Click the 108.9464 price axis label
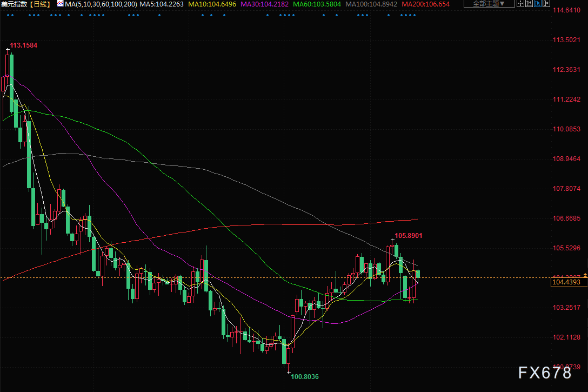This screenshot has width=588, height=392. 566,158
